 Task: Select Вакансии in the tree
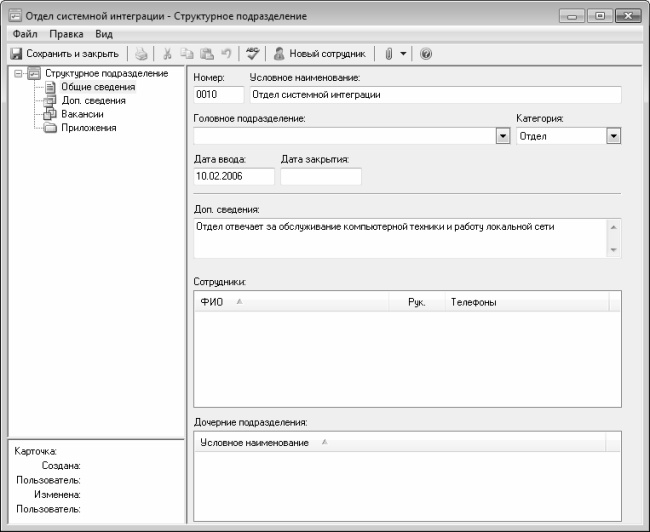[x=82, y=114]
